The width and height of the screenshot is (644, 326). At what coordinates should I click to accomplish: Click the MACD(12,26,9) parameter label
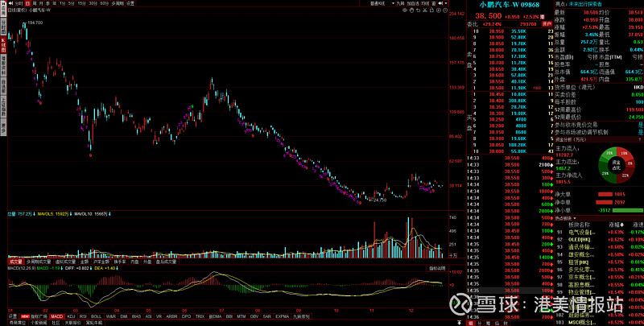pos(22,268)
